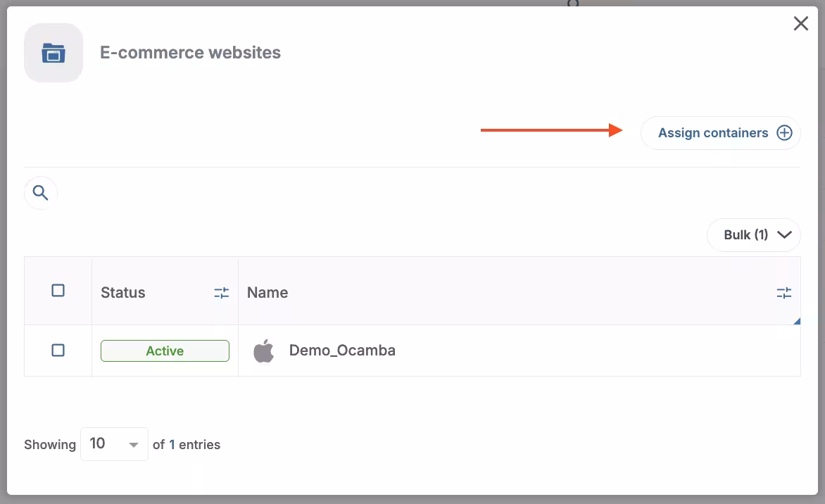The height and width of the screenshot is (504, 825).
Task: Click the green Active status badge
Action: 165,351
